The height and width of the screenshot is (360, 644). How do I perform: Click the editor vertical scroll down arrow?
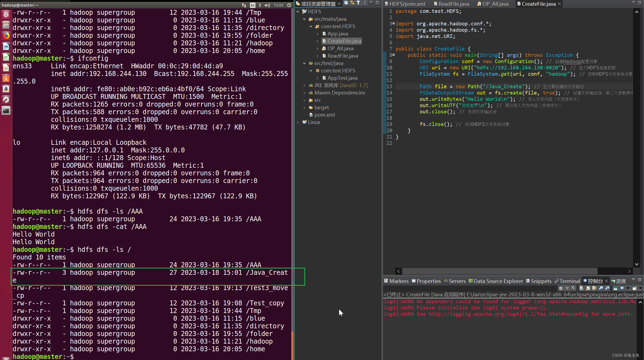pos(637,264)
